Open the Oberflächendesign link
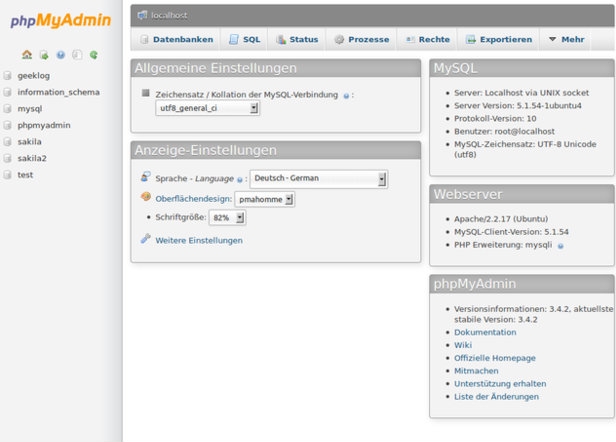Viewport: 616px width, 442px height. [193, 199]
